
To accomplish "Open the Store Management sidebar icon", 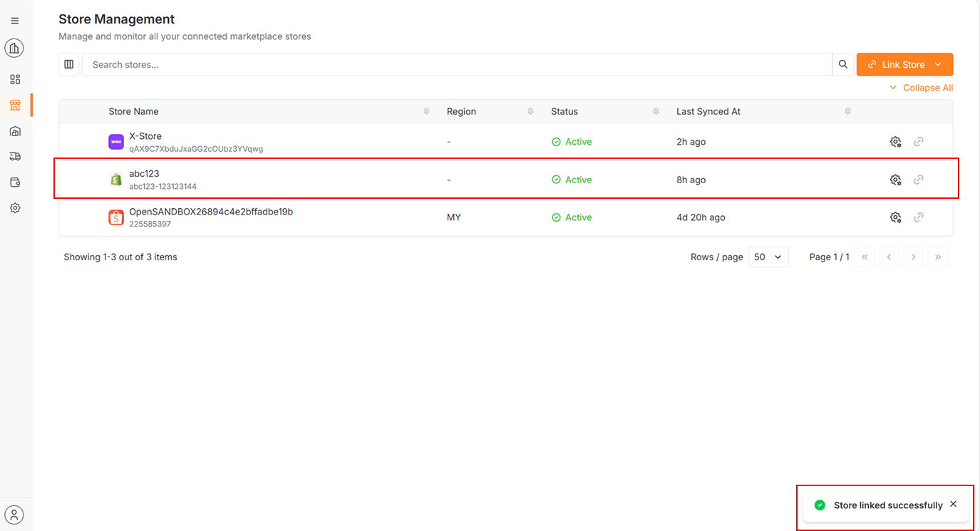I will (x=14, y=105).
